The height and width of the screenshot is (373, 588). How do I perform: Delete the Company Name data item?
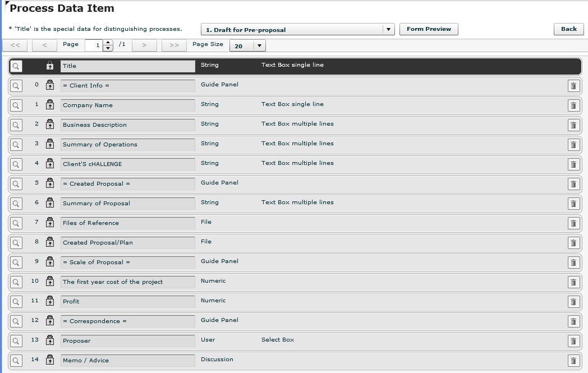(573, 105)
